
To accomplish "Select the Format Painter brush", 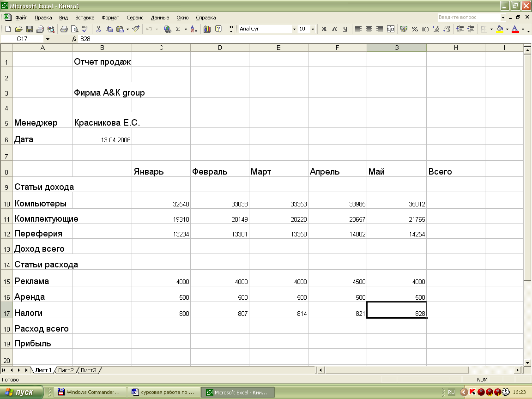I will pyautogui.click(x=136, y=29).
